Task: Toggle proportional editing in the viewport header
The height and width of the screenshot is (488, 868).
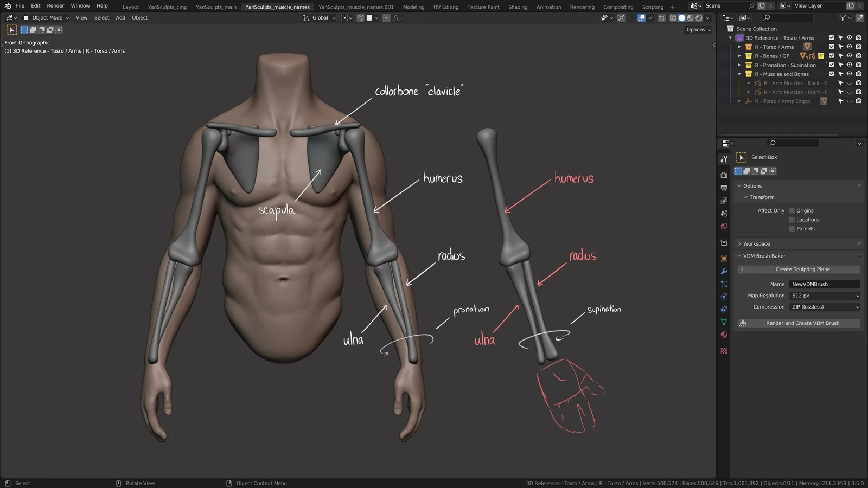Action: pyautogui.click(x=386, y=18)
